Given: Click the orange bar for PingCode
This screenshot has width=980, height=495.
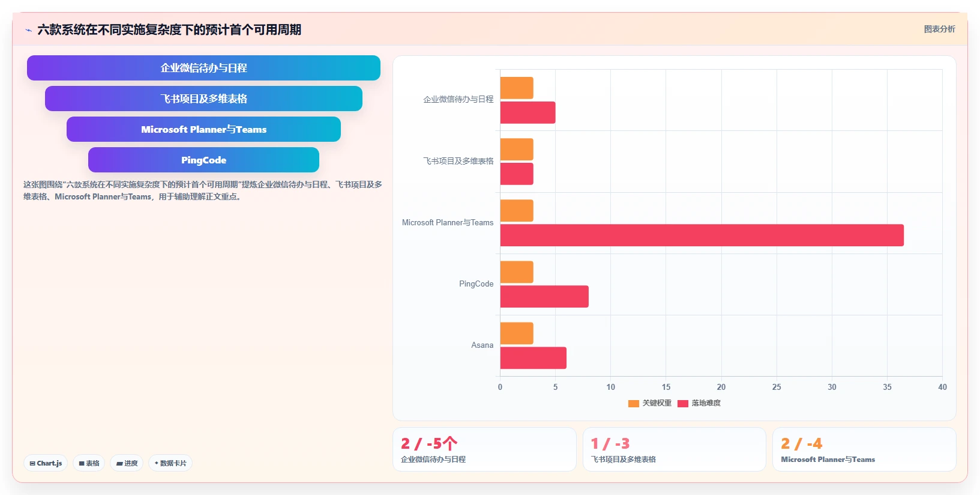Looking at the screenshot, I should 517,272.
